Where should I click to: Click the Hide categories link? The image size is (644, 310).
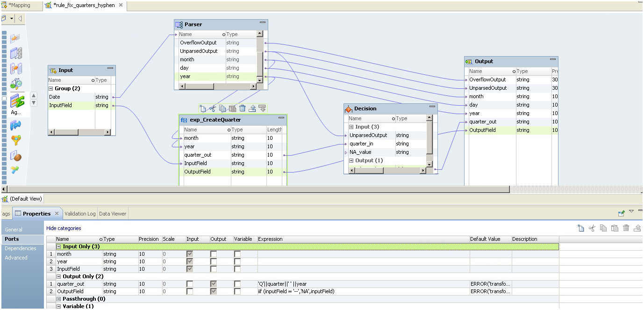pos(64,228)
